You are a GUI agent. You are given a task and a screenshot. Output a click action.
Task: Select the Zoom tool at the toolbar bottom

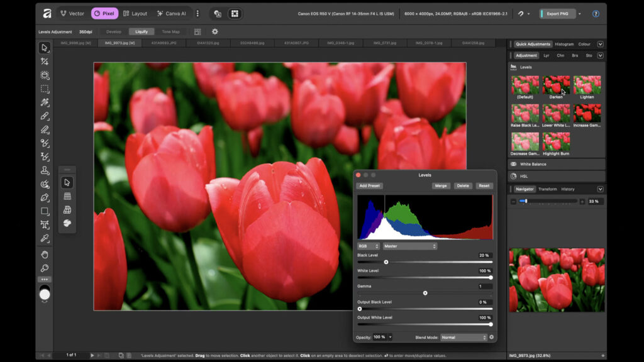[x=44, y=268]
